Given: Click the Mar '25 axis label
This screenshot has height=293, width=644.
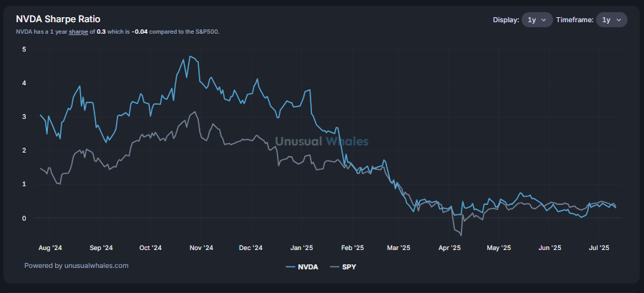Looking at the screenshot, I should (x=399, y=248).
